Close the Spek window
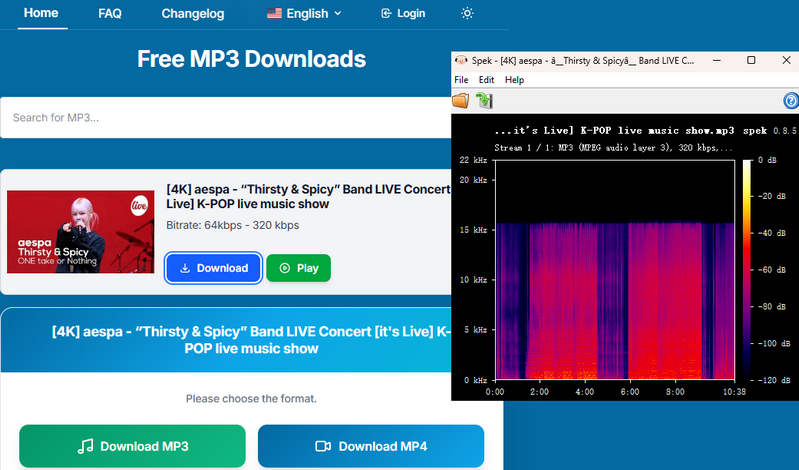 coord(786,60)
